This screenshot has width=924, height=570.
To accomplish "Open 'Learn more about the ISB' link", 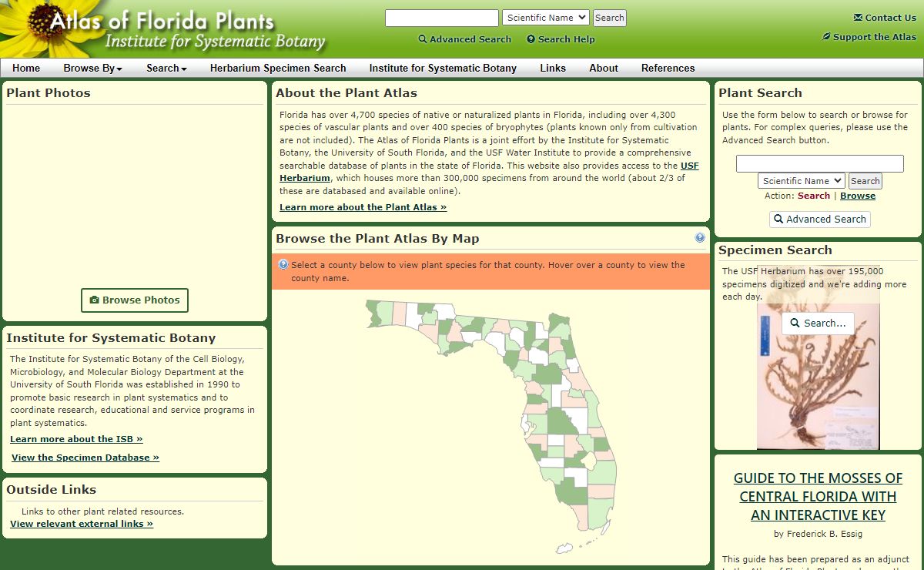I will tap(76, 439).
